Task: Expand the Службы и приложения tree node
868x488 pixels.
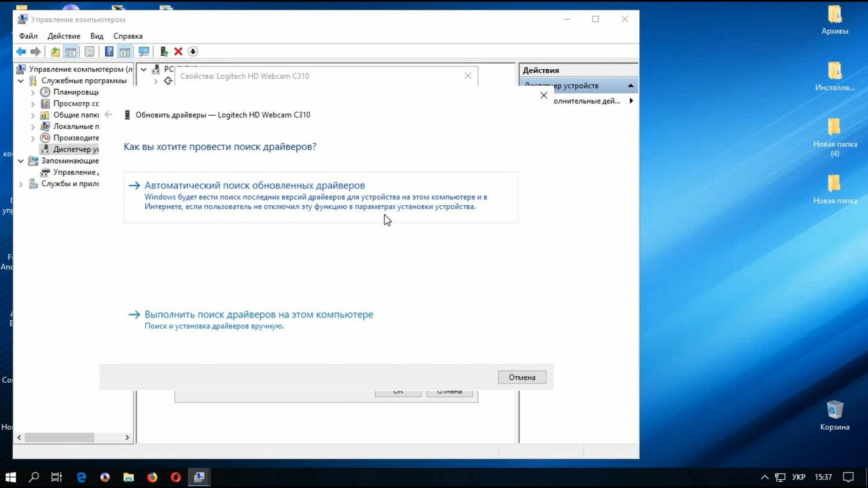Action: click(x=21, y=184)
